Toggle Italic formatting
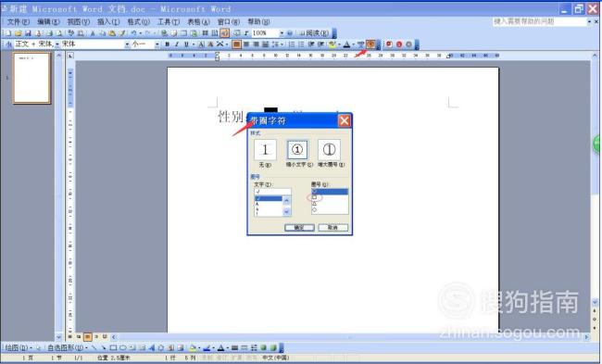The image size is (602, 364). [x=177, y=44]
